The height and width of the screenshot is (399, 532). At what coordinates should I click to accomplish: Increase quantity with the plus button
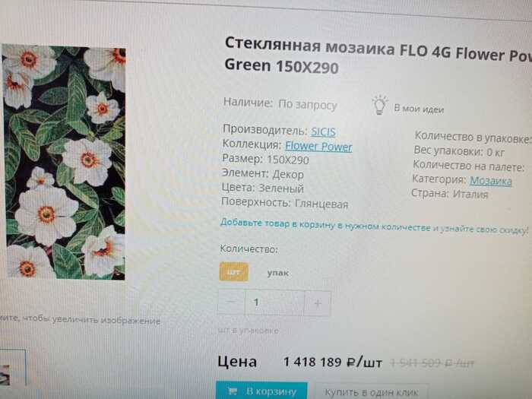317,303
